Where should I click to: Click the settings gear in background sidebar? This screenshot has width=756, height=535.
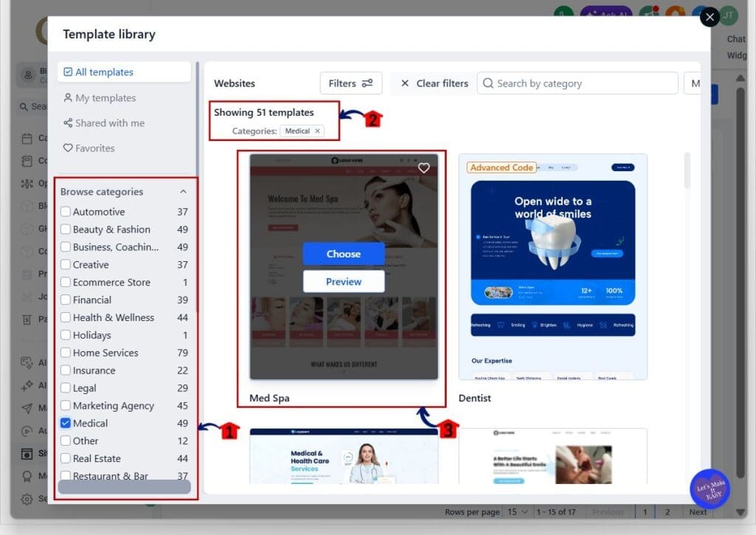pos(27,498)
